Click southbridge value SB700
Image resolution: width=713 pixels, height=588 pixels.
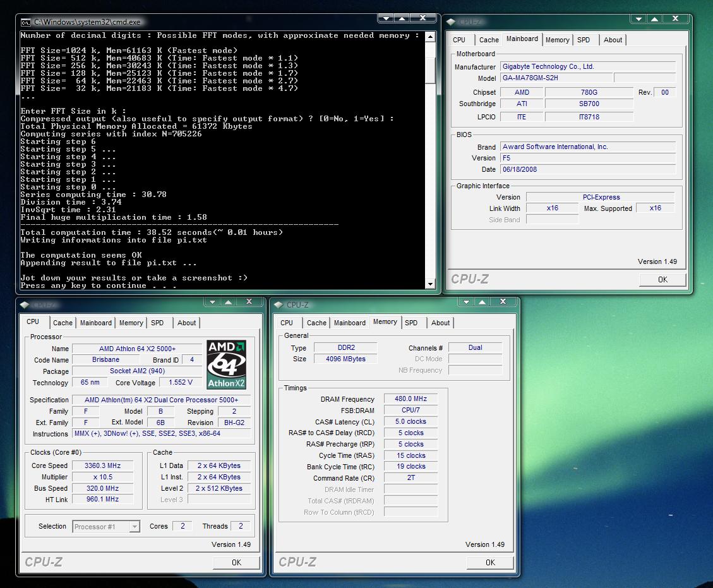coord(589,104)
